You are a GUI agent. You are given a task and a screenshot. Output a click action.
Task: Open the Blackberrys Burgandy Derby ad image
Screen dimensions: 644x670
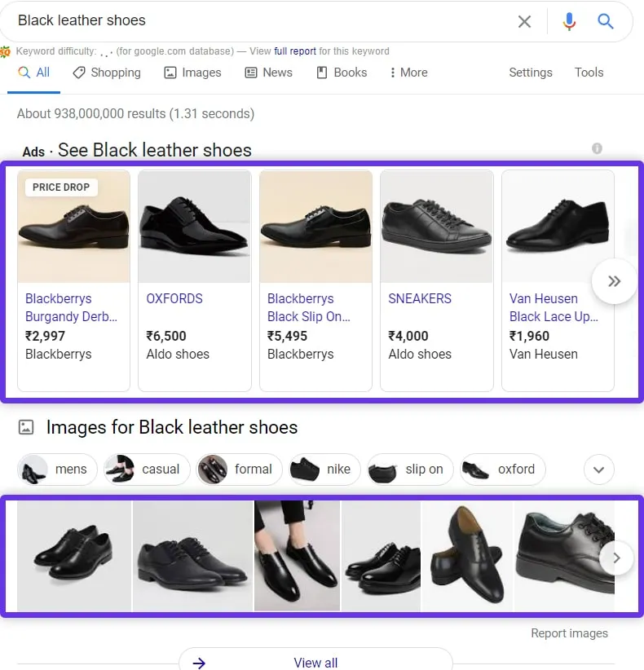click(x=74, y=227)
